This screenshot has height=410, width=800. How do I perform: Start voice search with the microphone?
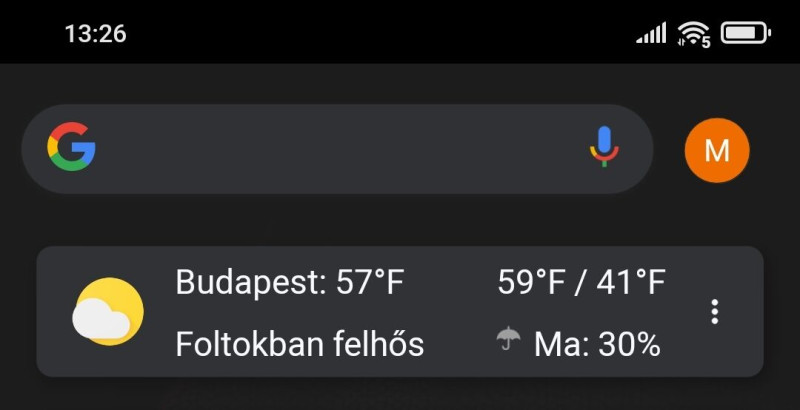click(604, 147)
